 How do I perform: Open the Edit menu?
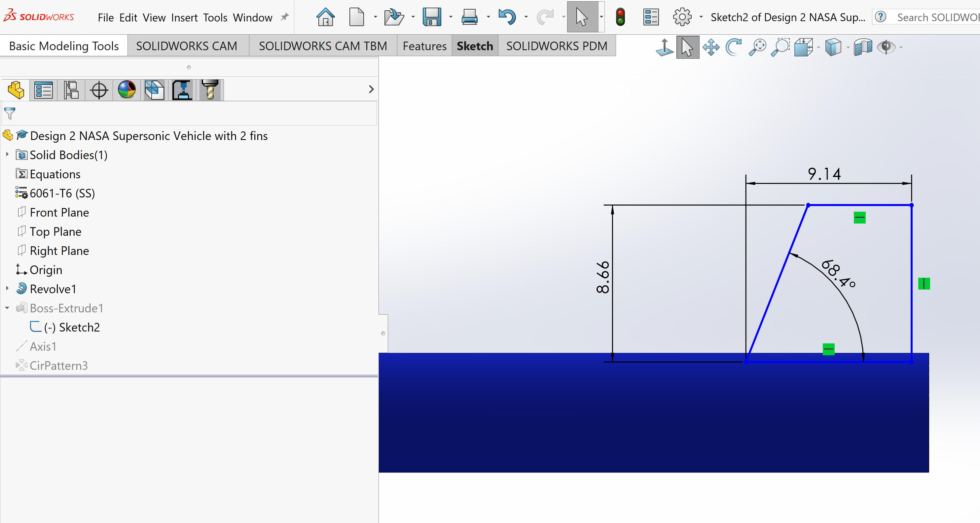pyautogui.click(x=128, y=17)
